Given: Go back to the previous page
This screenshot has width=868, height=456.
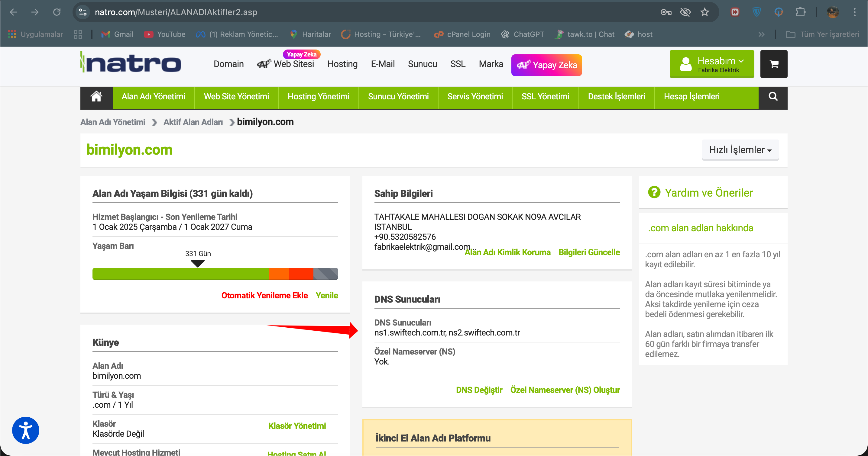Looking at the screenshot, I should 14,12.
